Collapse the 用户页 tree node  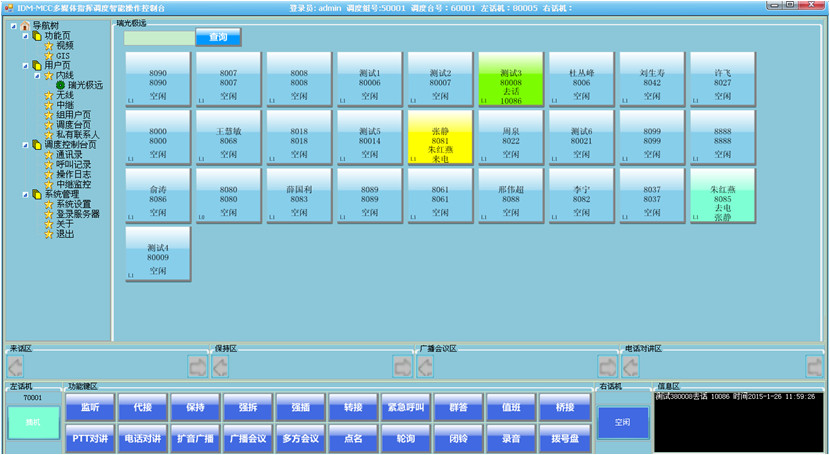25,65
